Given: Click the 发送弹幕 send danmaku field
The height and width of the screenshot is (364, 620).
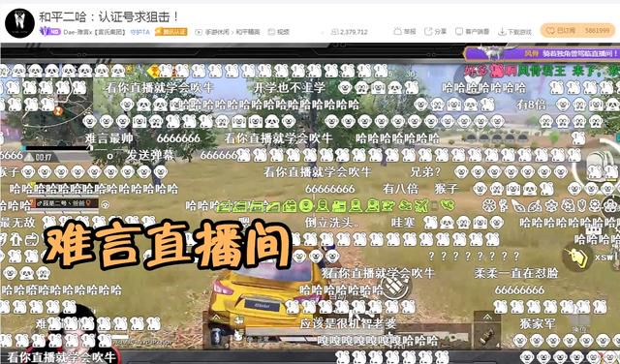Looking at the screenshot, I should (149, 155).
